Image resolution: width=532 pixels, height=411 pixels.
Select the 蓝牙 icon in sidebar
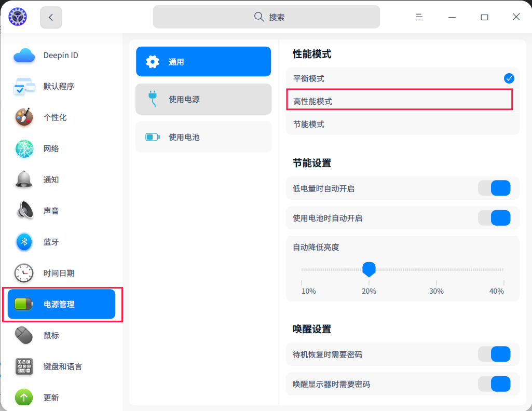point(23,242)
